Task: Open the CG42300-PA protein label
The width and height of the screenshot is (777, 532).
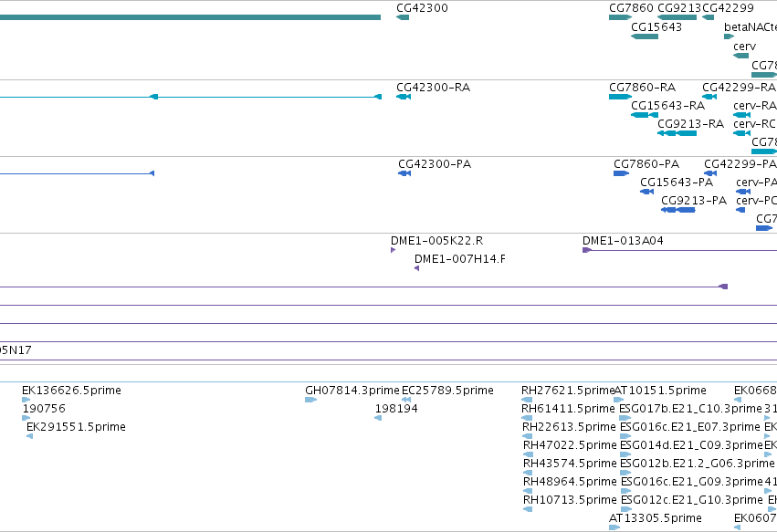Action: (435, 164)
